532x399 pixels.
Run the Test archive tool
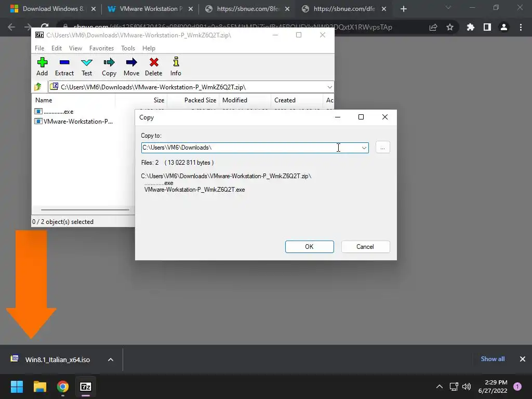[87, 67]
